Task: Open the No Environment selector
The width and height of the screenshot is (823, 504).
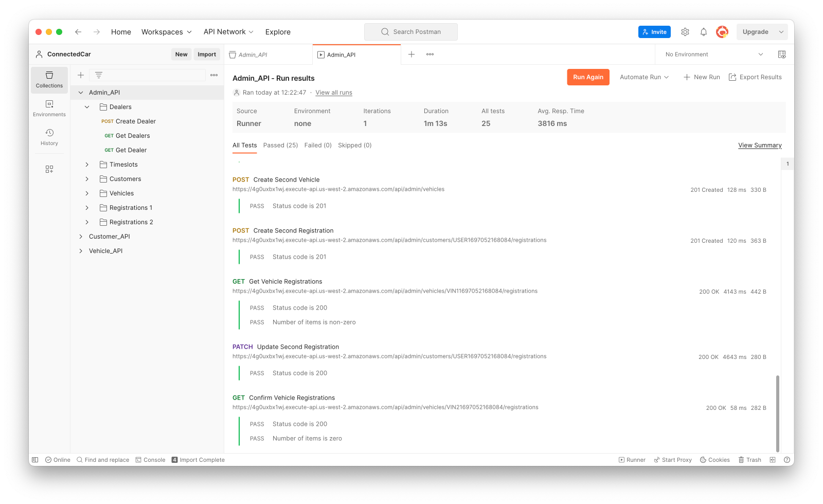Action: click(714, 55)
